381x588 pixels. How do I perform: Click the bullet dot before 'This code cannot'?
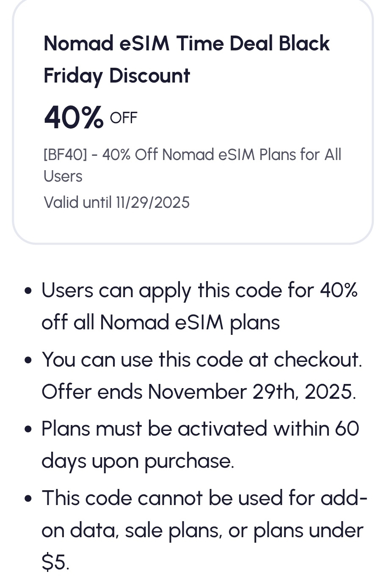[x=28, y=498]
